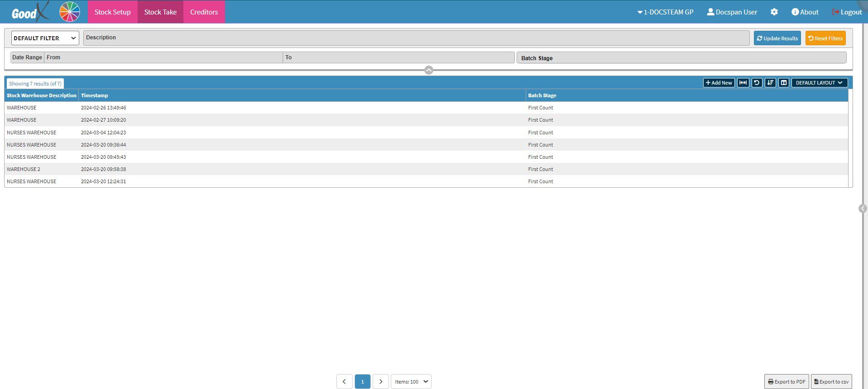
Task: Click the colorful pinwheel app icon
Action: pyautogui.click(x=70, y=12)
